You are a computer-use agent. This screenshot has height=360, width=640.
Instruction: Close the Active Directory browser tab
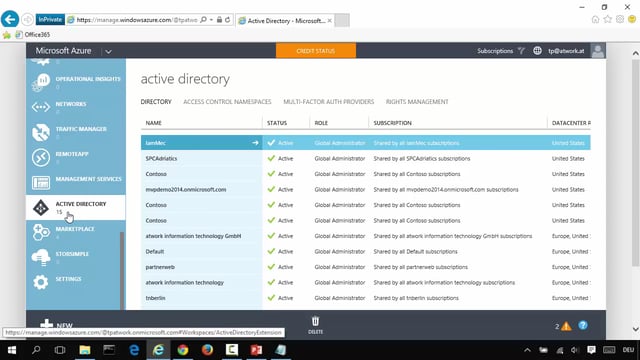[x=329, y=20]
